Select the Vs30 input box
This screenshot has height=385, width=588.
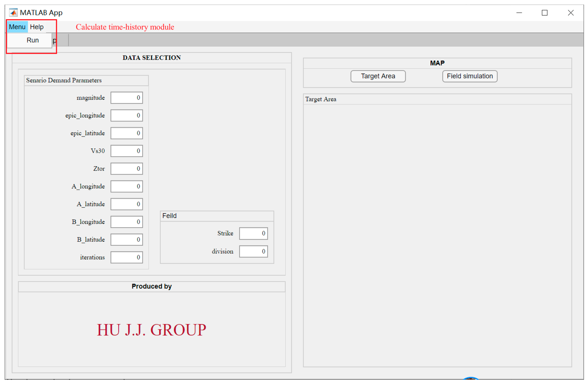tap(127, 151)
